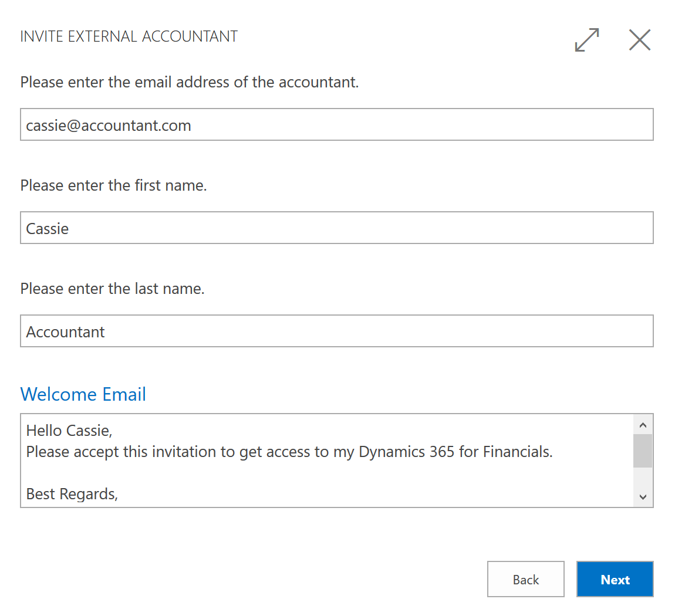Click the Cassie first name value
Screen dimensions: 675x616
(x=46, y=229)
